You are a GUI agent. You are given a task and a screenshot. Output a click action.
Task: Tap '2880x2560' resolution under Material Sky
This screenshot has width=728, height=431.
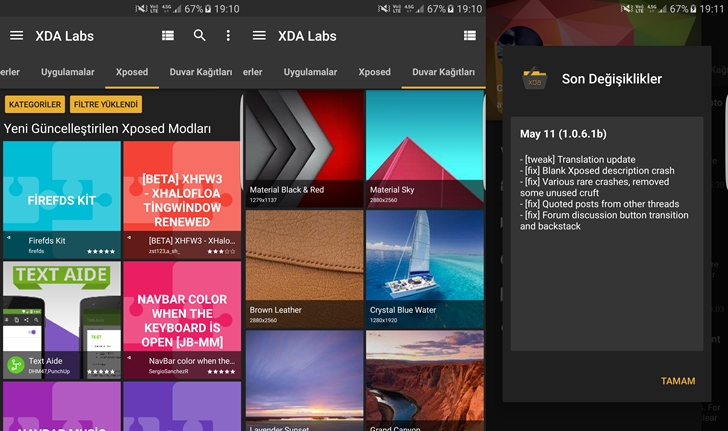[384, 200]
